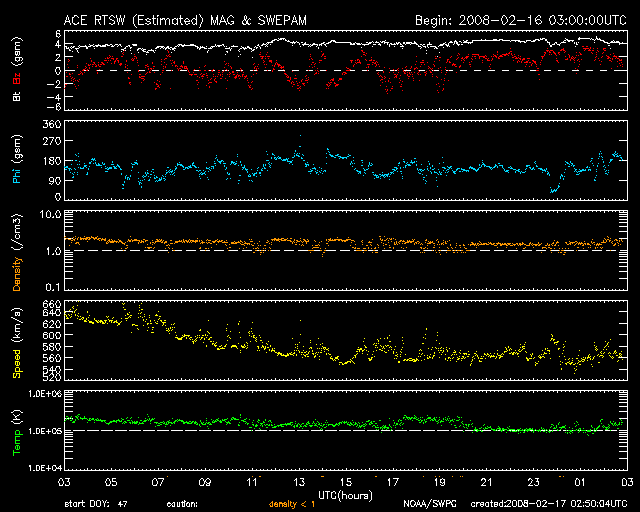Click the start DOY: 47 footer text

(x=96, y=504)
